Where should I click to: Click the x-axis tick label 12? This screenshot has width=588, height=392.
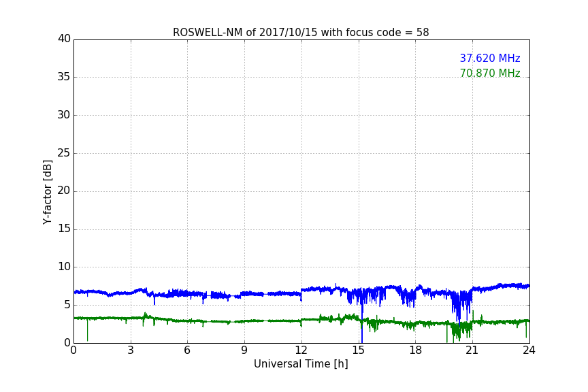pos(301,350)
